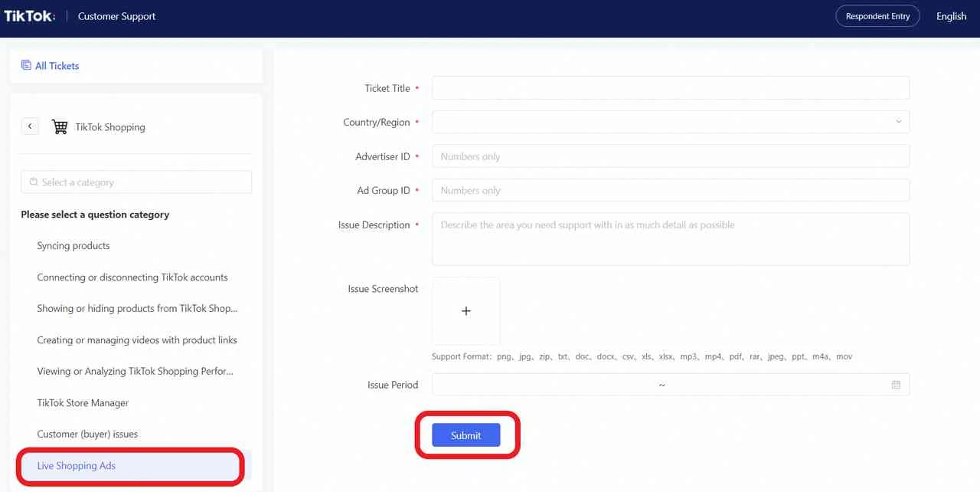The image size is (980, 492).
Task: Click into the Issue Description text area
Action: point(670,239)
